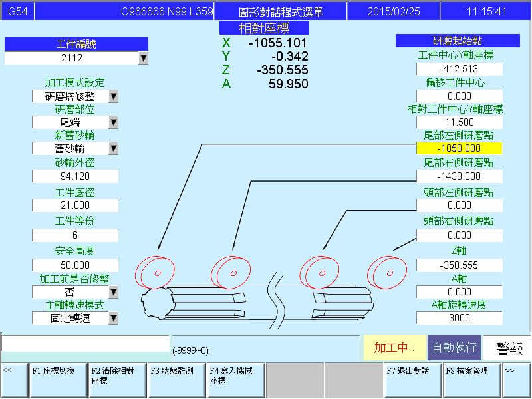Click the >> next-page arrow button
The image size is (532, 399).
pos(517,380)
